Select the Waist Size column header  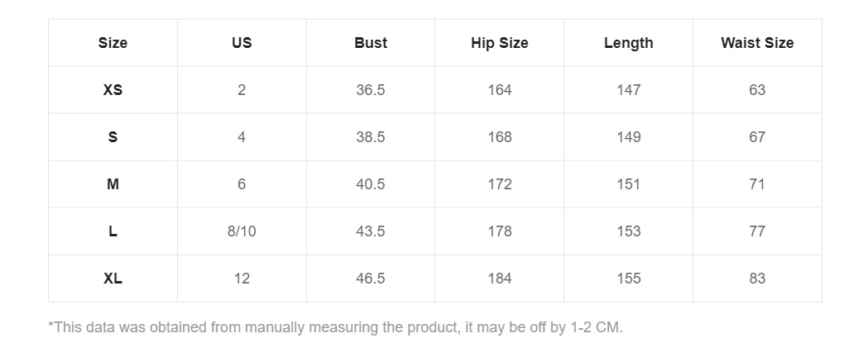[757, 43]
